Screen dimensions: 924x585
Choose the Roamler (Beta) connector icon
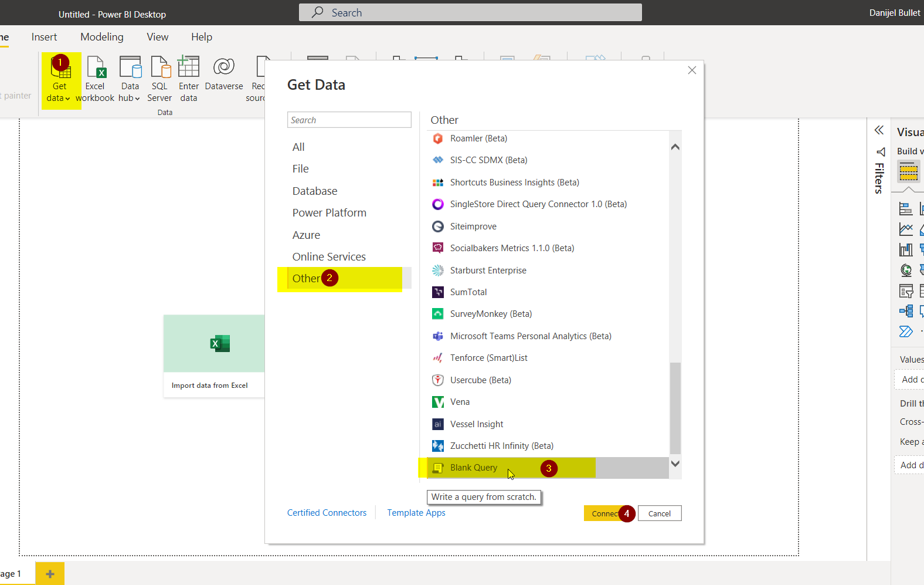point(438,138)
